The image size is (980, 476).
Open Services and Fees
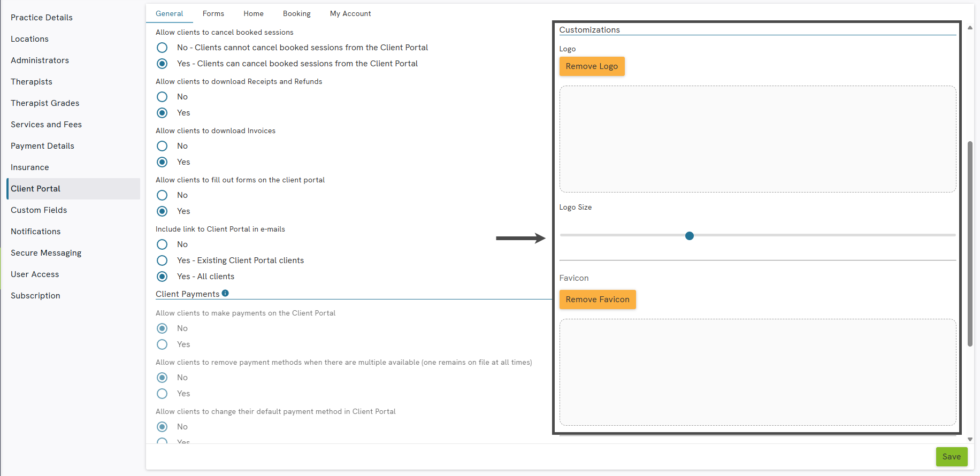(73, 125)
